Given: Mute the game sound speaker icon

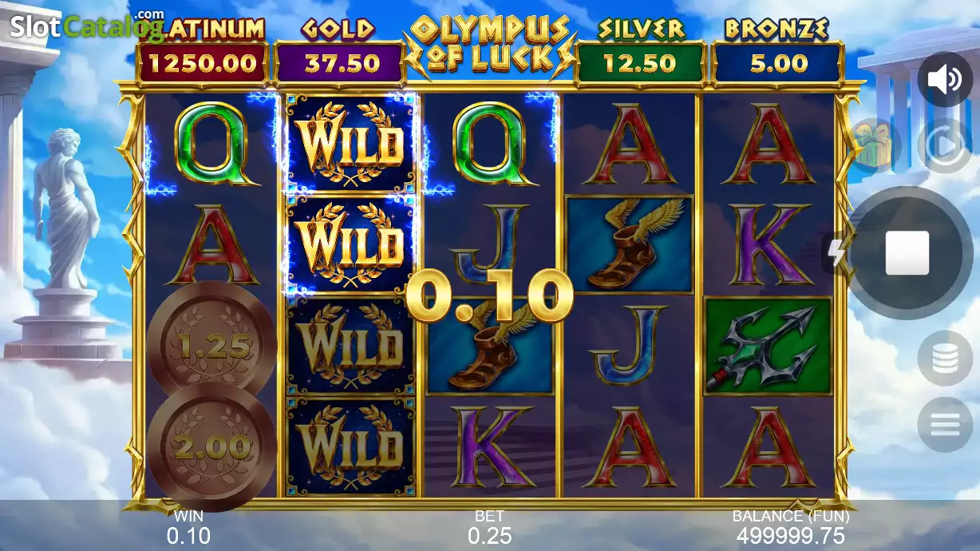Looking at the screenshot, I should [945, 79].
